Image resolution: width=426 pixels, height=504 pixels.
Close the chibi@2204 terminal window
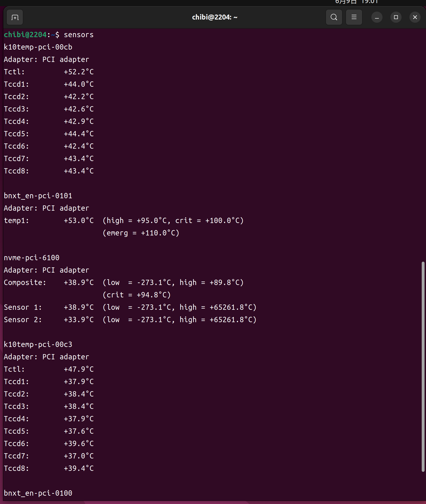(x=415, y=17)
